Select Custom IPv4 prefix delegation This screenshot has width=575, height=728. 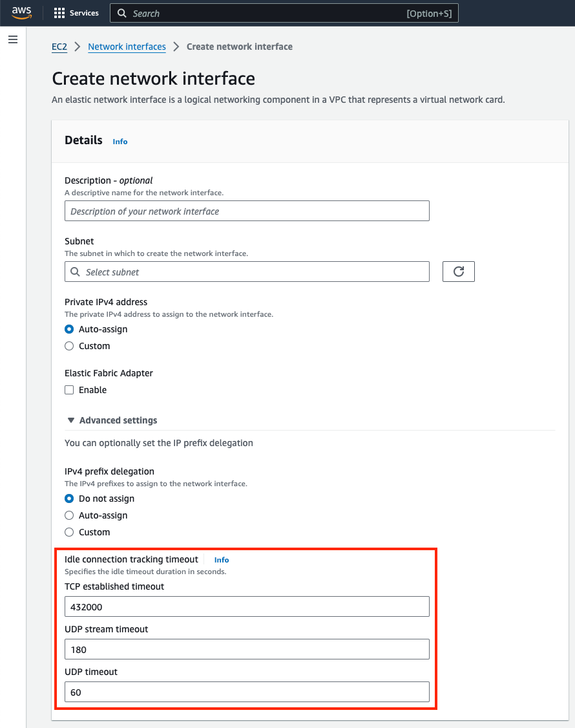(x=69, y=532)
